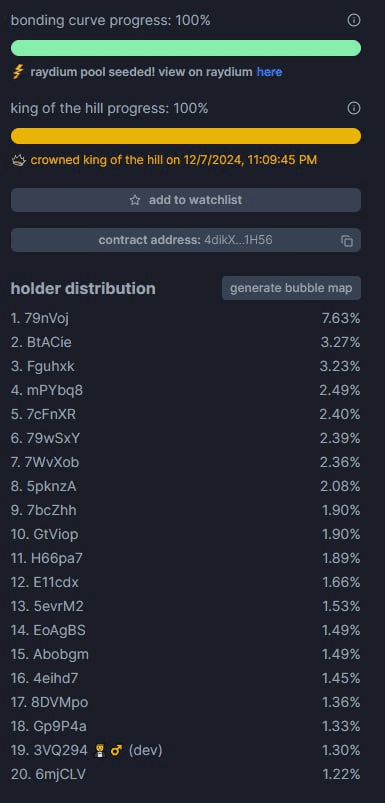The image size is (385, 803).
Task: Click the green bonding curve progress bar
Action: 186,48
